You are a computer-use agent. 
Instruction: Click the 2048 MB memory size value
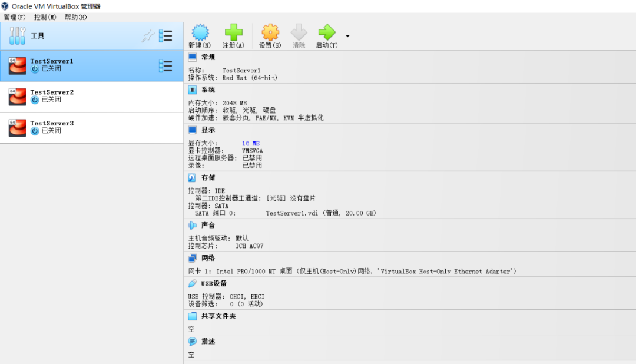234,103
